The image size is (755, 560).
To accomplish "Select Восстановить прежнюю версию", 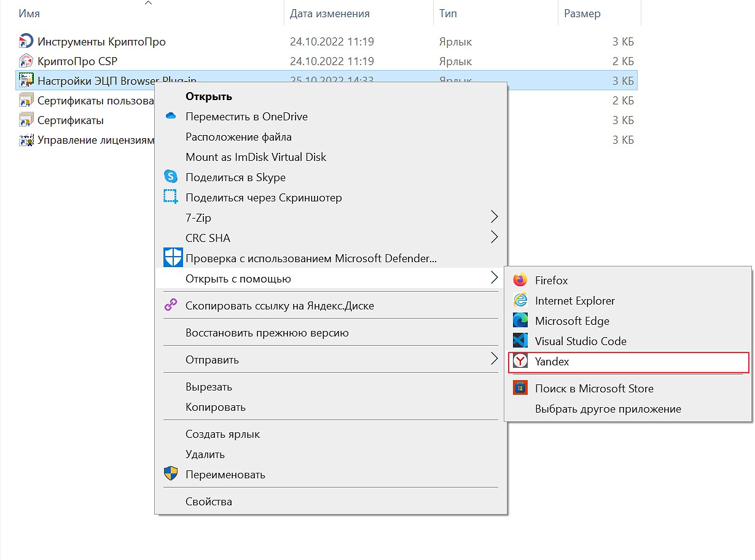I will point(331,333).
